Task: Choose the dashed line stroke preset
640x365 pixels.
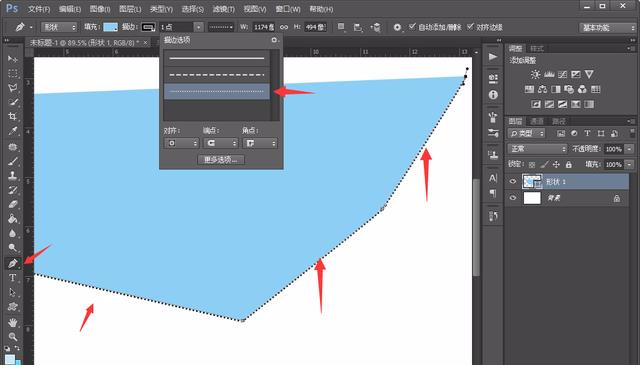Action: pos(217,75)
